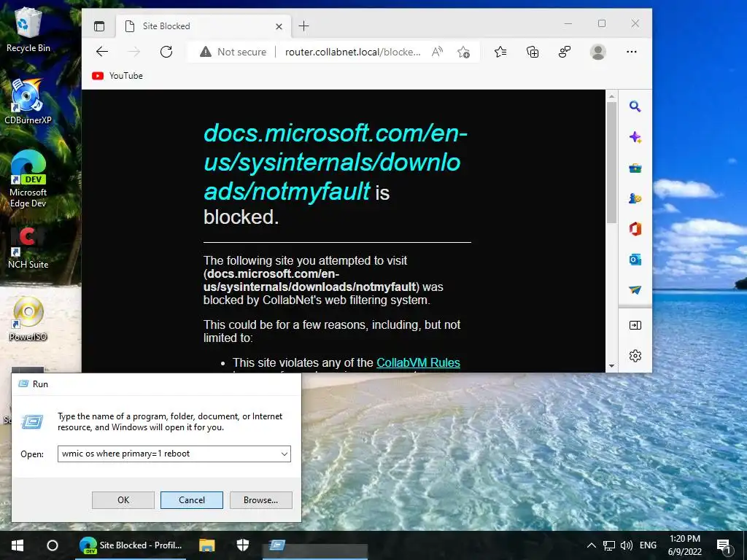
Task: Click Browse... in the Run dialog
Action: [x=260, y=500]
